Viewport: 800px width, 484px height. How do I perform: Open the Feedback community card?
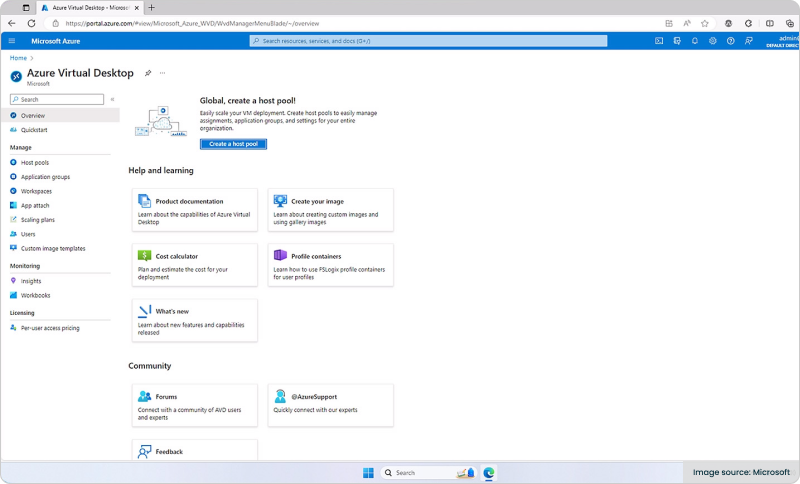tap(194, 450)
